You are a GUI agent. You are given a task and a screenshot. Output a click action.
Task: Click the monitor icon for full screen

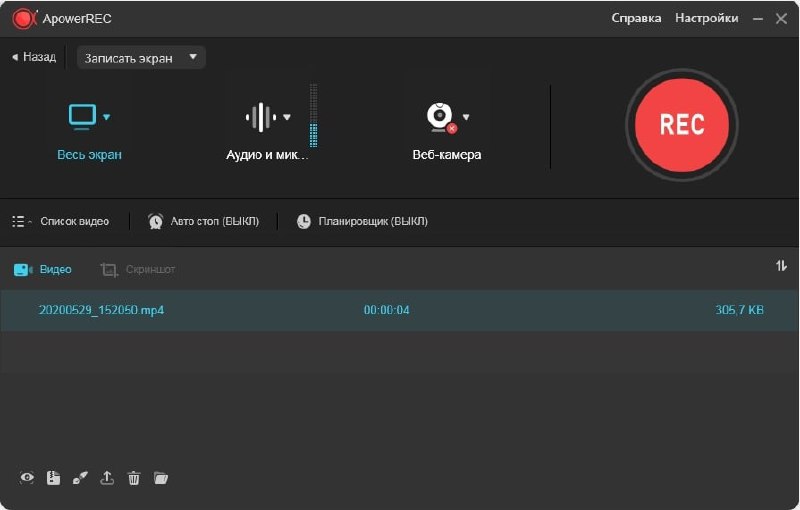click(x=82, y=117)
